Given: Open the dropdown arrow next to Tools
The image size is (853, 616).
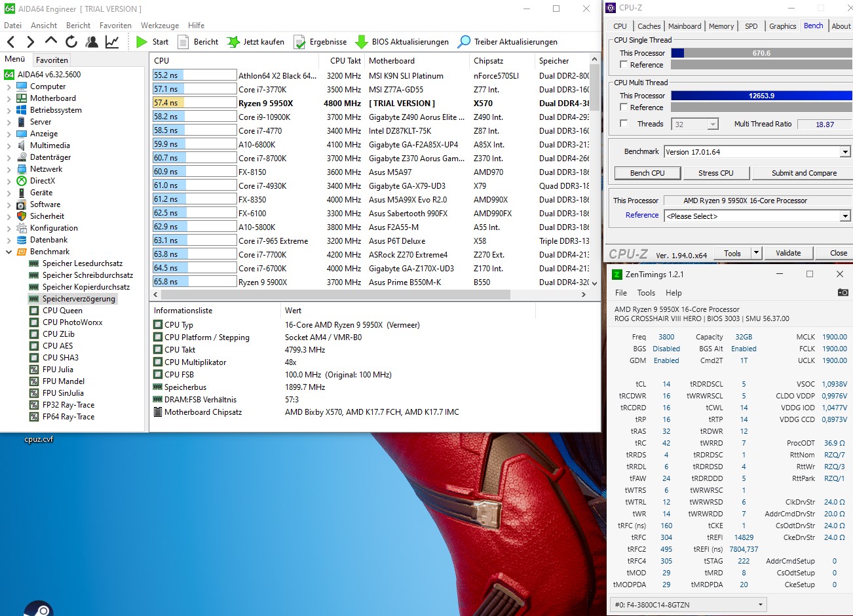Looking at the screenshot, I should [x=756, y=253].
